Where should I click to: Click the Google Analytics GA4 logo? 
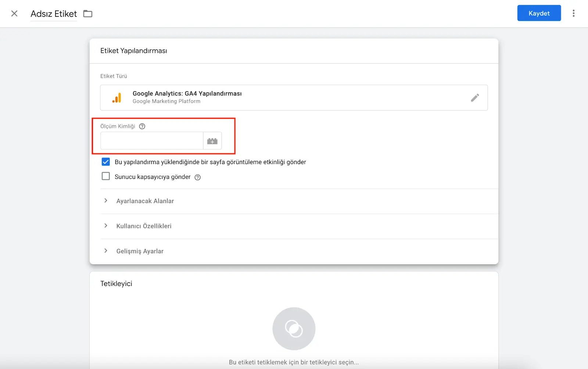click(117, 98)
